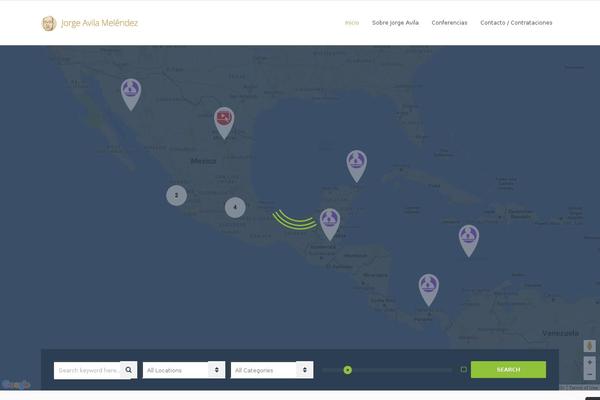
Task: Select the red map pin near Monterrey
Action: coord(224,123)
